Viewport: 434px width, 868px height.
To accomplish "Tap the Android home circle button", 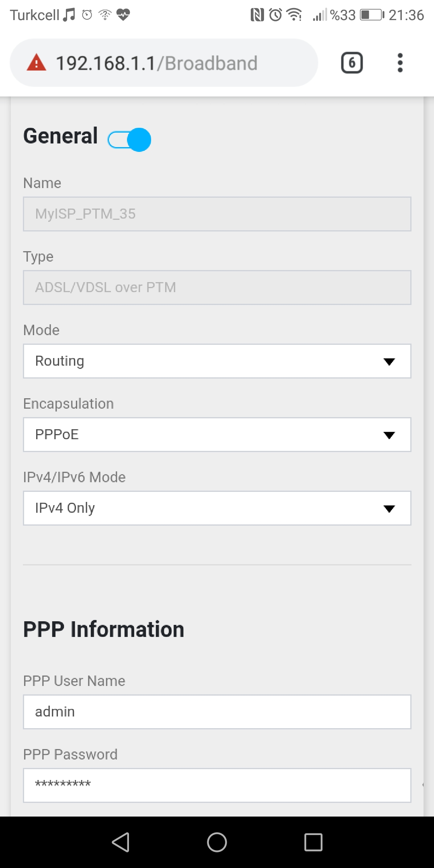I will [217, 842].
